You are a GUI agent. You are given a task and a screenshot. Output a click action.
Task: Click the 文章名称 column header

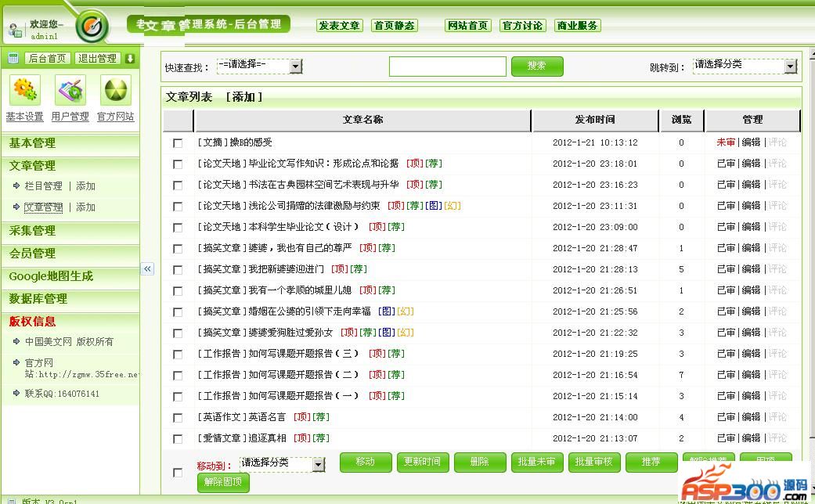tap(362, 120)
